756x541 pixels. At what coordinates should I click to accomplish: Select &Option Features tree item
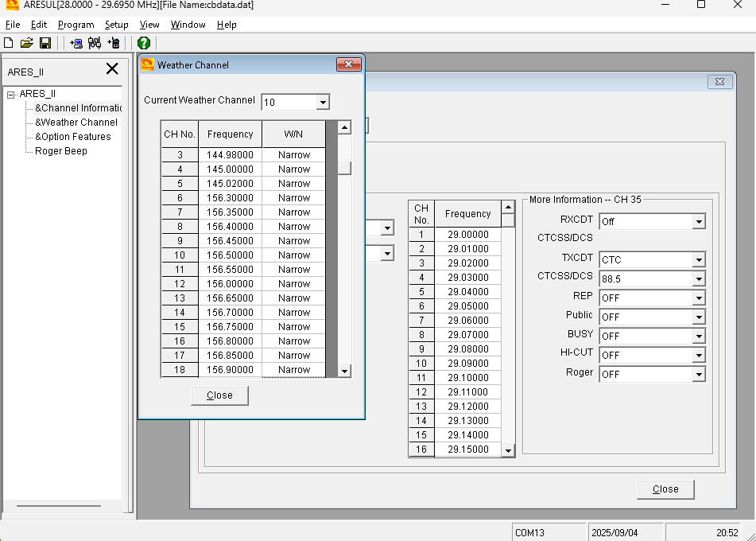click(73, 137)
